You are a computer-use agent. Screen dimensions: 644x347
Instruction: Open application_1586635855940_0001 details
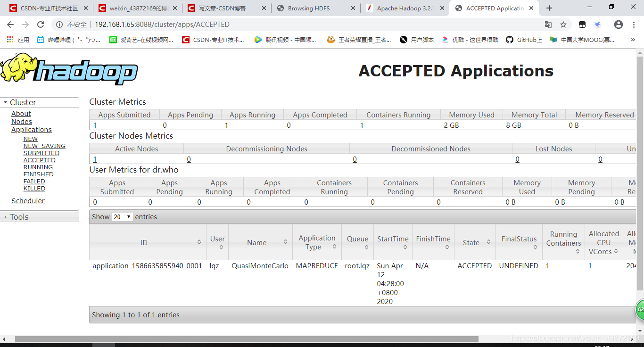coord(147,266)
